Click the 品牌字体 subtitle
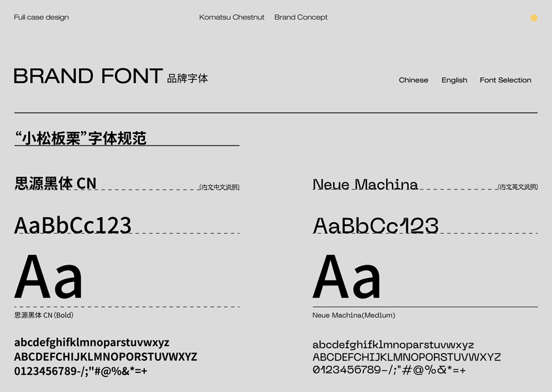The height and width of the screenshot is (392, 552). pos(187,78)
